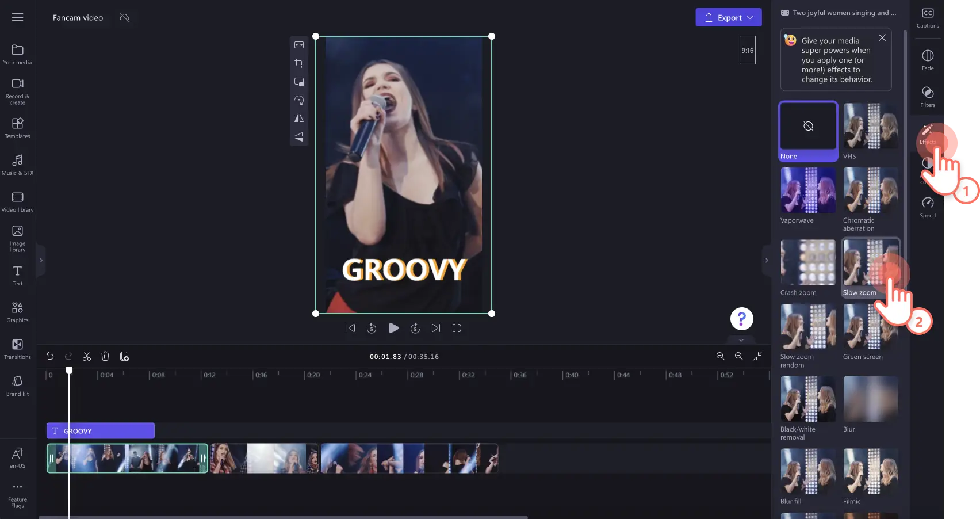Open the Fade tab

pyautogui.click(x=928, y=60)
